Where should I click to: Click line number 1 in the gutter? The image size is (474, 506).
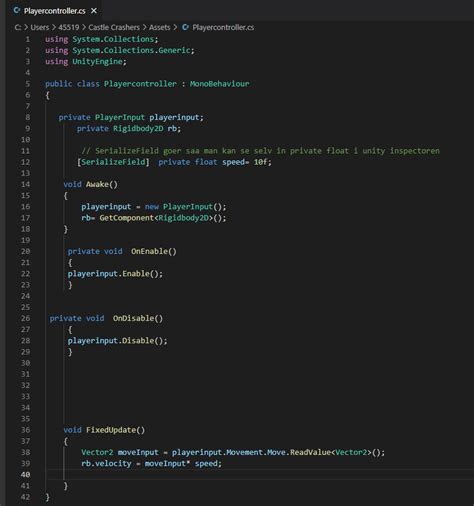click(x=28, y=39)
